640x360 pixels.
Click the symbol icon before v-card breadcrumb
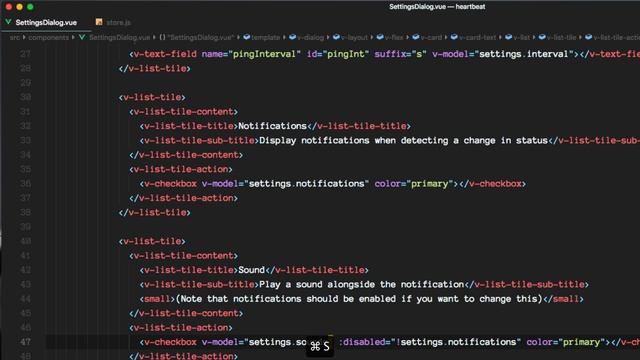[416, 37]
